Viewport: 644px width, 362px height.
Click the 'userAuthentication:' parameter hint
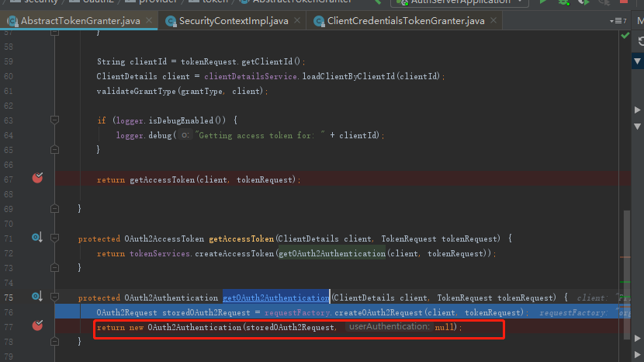pyautogui.click(x=389, y=326)
